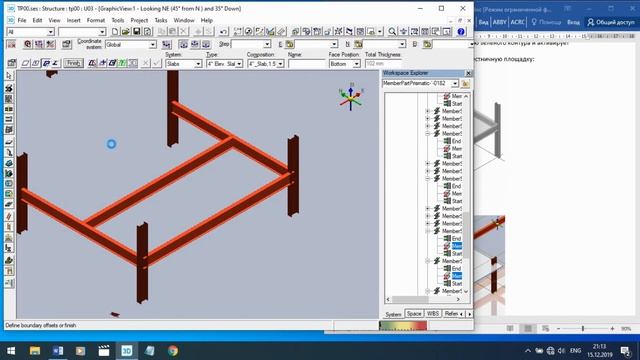This screenshot has height=360, width=640.
Task: Click the E coordinate input field
Action: 313,44
